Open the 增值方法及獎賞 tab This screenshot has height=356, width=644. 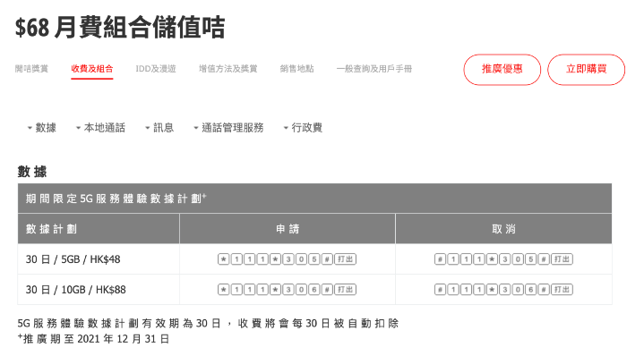click(x=228, y=69)
